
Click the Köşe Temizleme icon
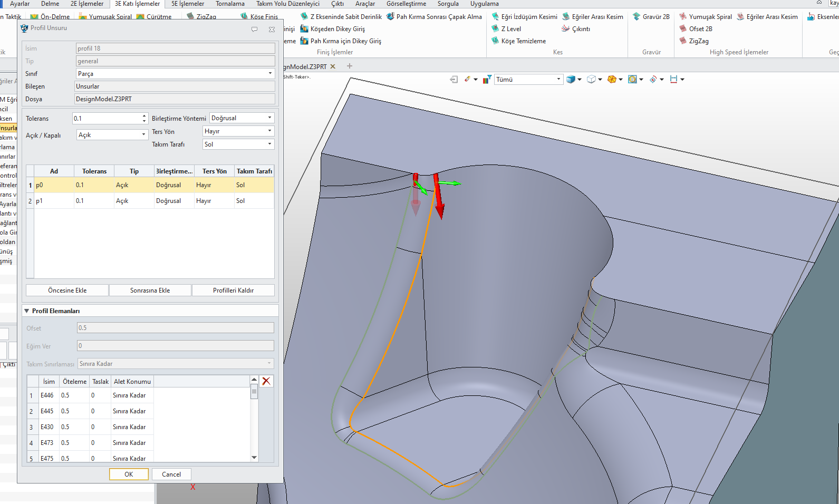coord(495,41)
